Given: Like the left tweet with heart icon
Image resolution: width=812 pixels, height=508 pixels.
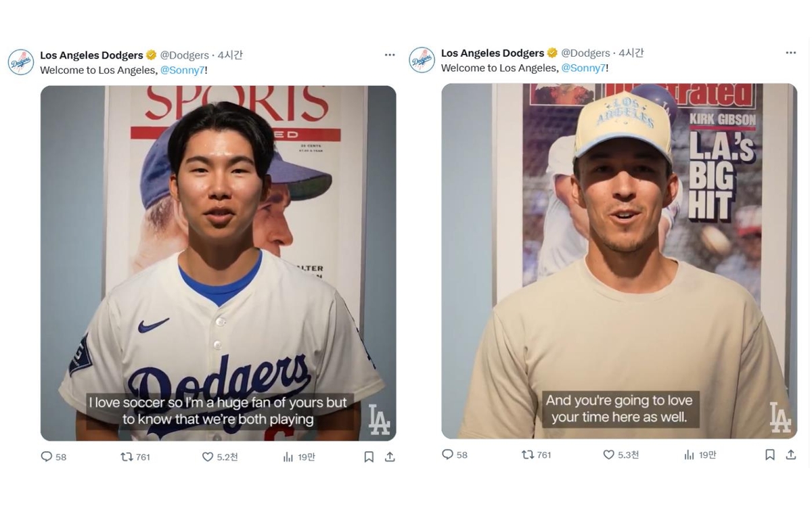Looking at the screenshot, I should [x=208, y=457].
